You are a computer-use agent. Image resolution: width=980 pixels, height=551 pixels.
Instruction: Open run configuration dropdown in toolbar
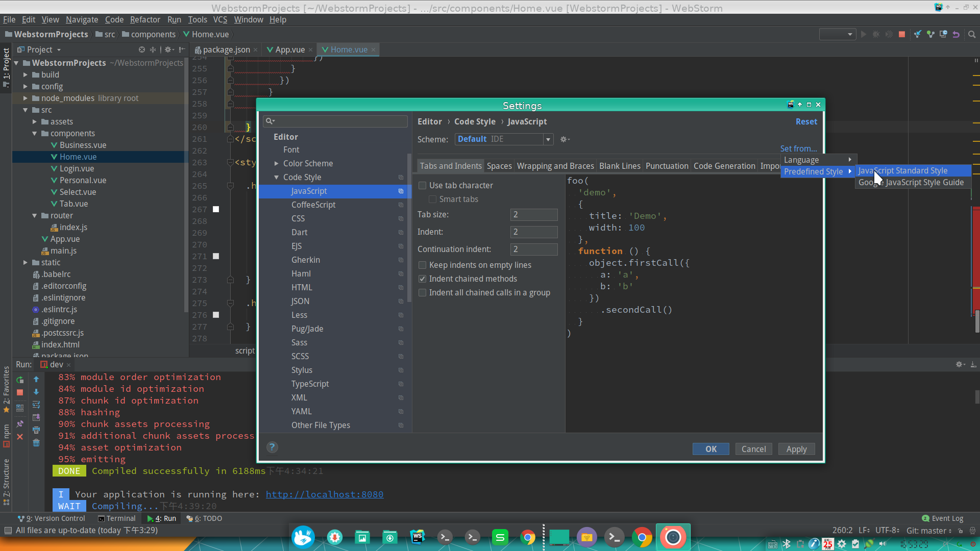(x=837, y=34)
